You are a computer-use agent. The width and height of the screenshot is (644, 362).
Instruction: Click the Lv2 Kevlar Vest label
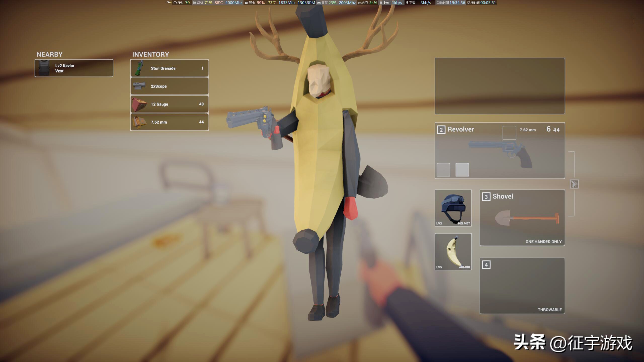coord(65,68)
